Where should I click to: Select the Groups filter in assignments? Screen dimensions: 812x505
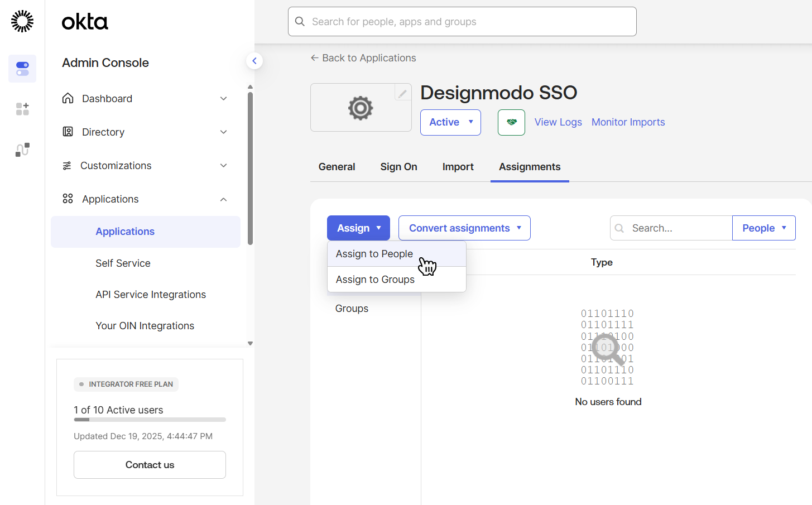[x=352, y=309]
